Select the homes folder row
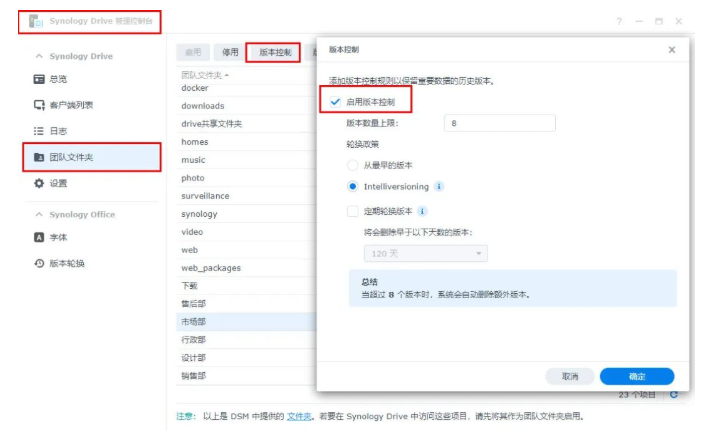Image resolution: width=724 pixels, height=445 pixels. 246,142
